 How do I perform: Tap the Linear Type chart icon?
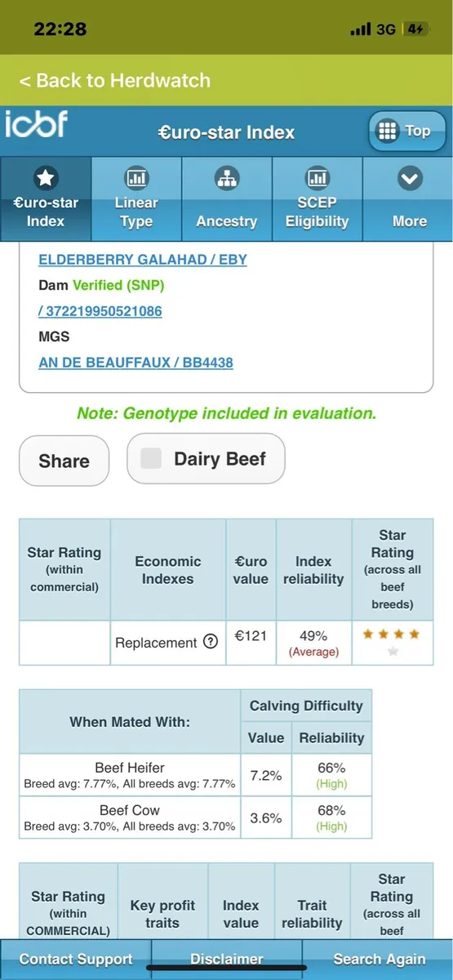[x=136, y=178]
